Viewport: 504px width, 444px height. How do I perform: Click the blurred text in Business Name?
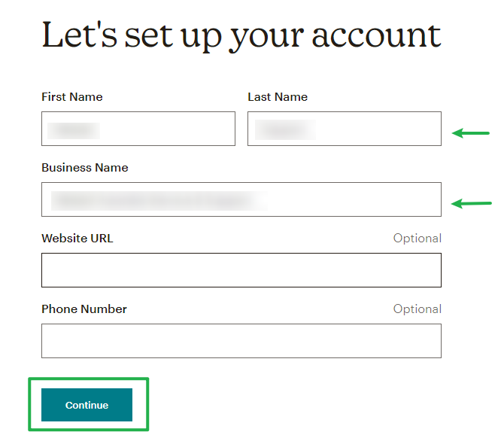(x=159, y=201)
